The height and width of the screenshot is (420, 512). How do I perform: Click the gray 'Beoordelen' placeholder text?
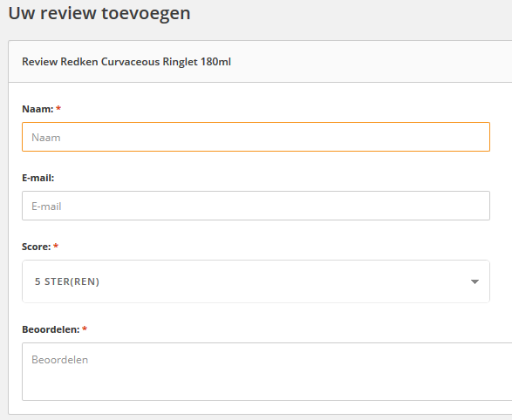point(60,360)
